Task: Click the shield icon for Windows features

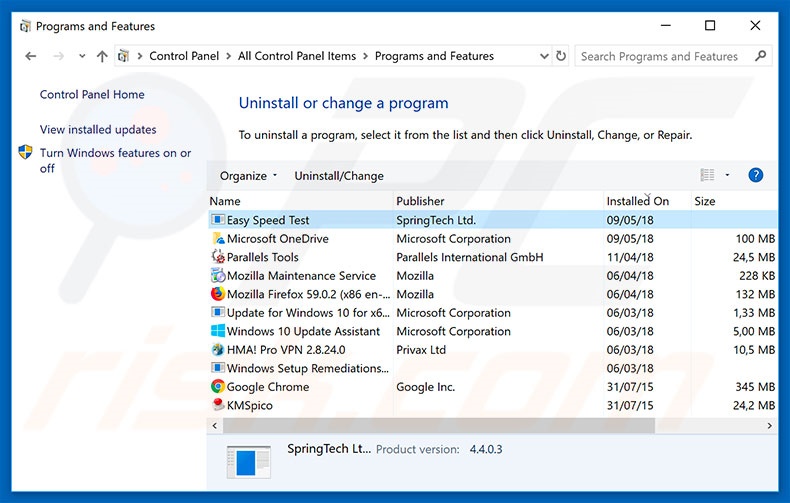Action: [25, 152]
